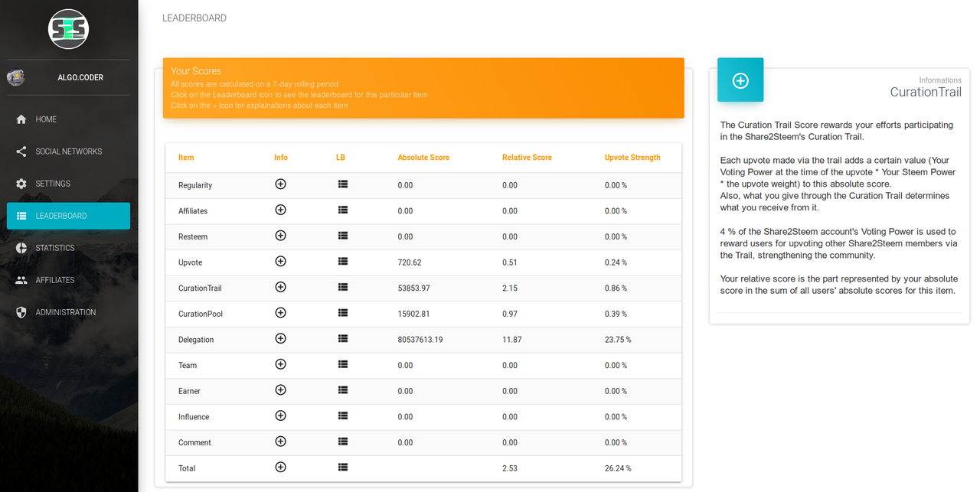
Task: Open the info icon for Comment
Action: coord(280,441)
